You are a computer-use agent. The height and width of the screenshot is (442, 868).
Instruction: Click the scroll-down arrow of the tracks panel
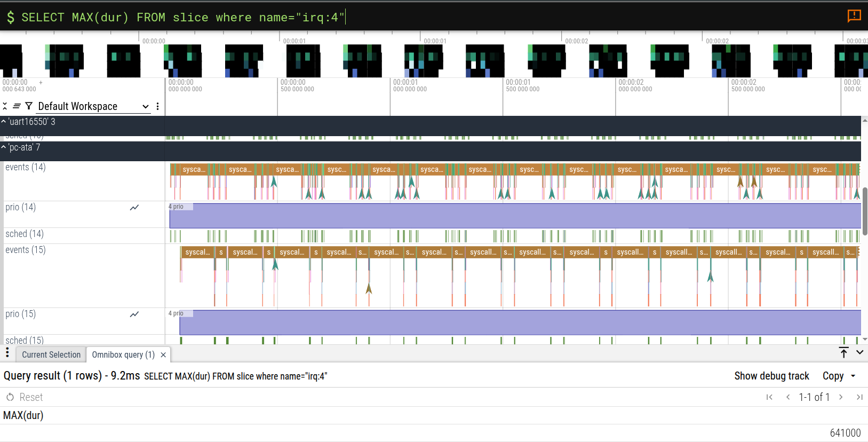pos(865,340)
